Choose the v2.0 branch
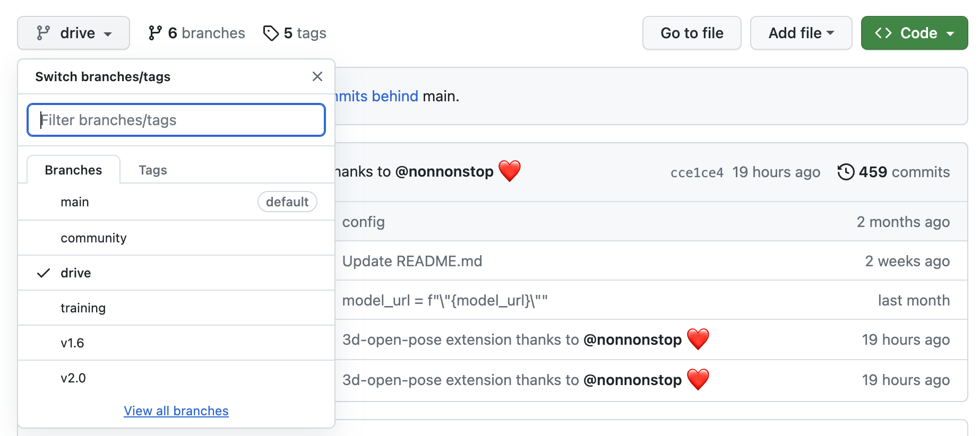Screen dimensions: 980x436 tap(176, 378)
